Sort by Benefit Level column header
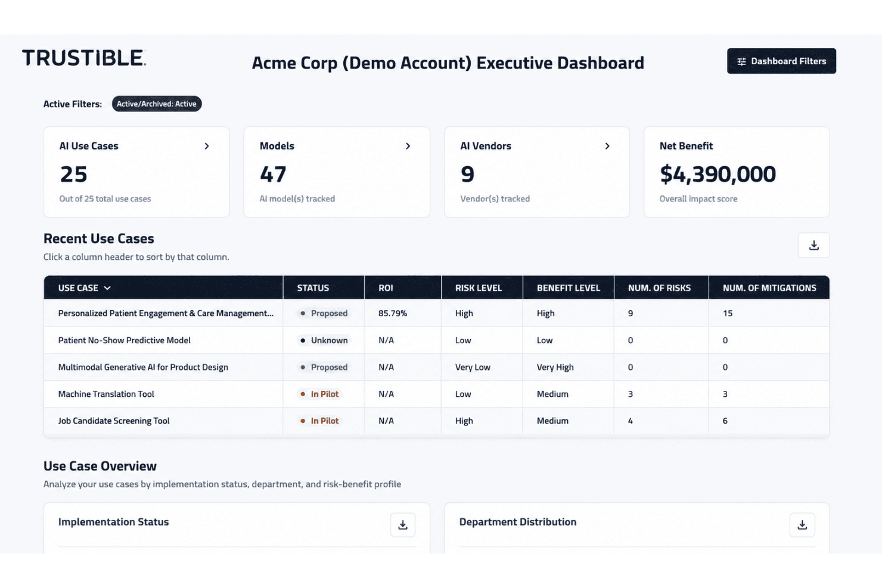This screenshot has width=882, height=588. (x=569, y=288)
